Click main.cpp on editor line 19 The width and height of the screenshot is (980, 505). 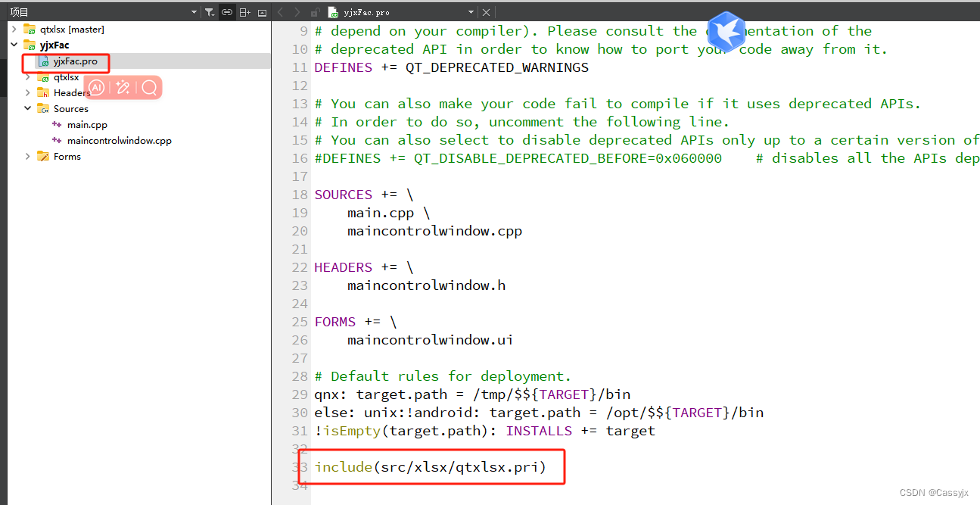[x=381, y=213]
